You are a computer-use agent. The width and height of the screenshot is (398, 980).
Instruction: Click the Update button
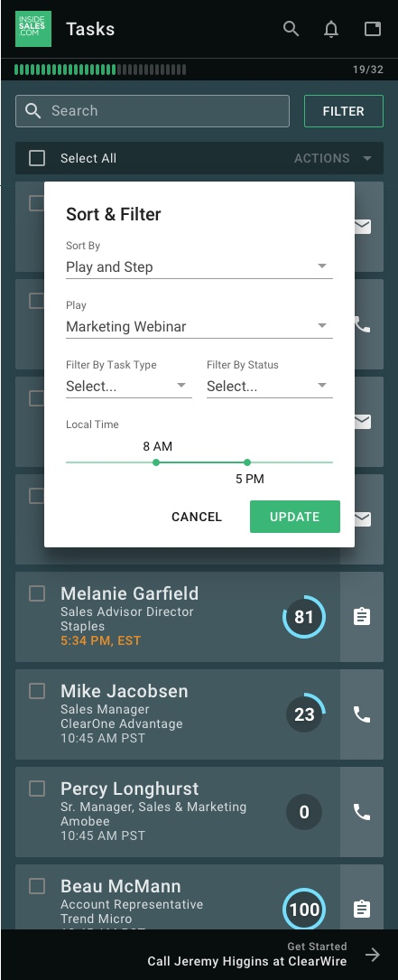[295, 517]
